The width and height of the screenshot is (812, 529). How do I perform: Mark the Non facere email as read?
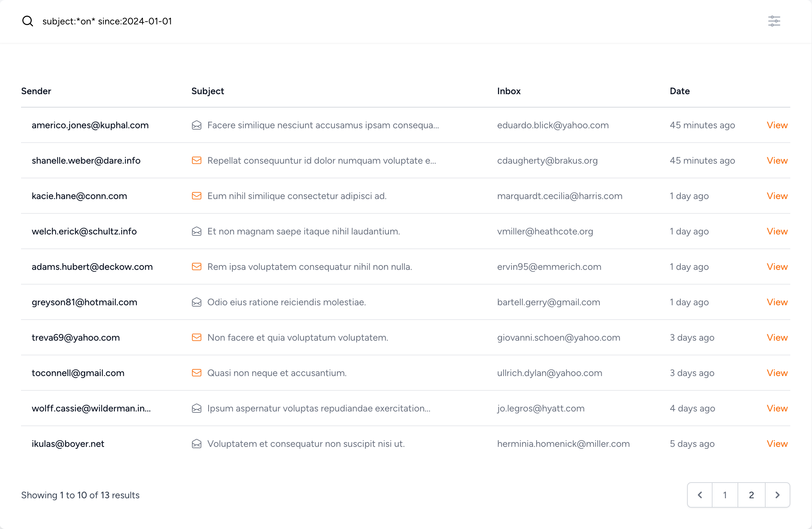pos(197,337)
